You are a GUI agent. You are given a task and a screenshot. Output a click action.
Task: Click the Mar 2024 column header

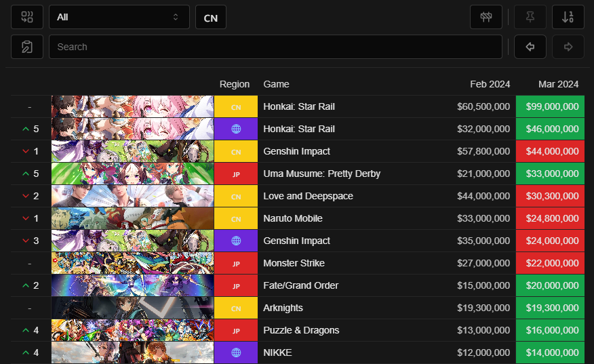[558, 84]
